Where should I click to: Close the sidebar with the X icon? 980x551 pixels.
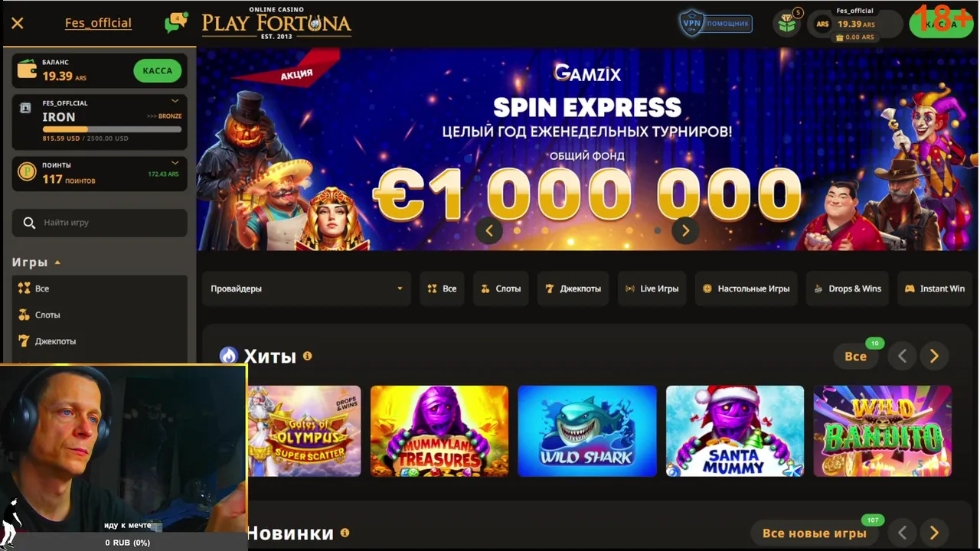click(x=18, y=23)
